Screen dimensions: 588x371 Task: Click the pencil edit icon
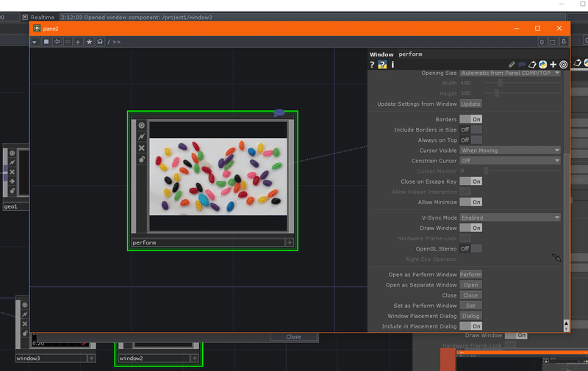click(x=512, y=65)
